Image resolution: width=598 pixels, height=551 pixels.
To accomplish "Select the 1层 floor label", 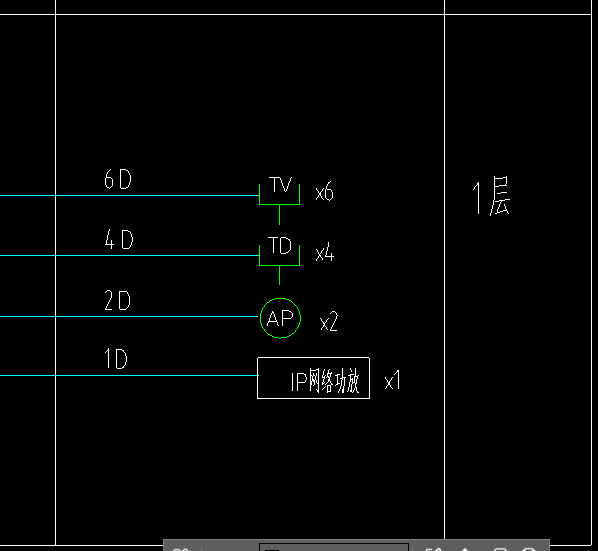I will tap(491, 196).
